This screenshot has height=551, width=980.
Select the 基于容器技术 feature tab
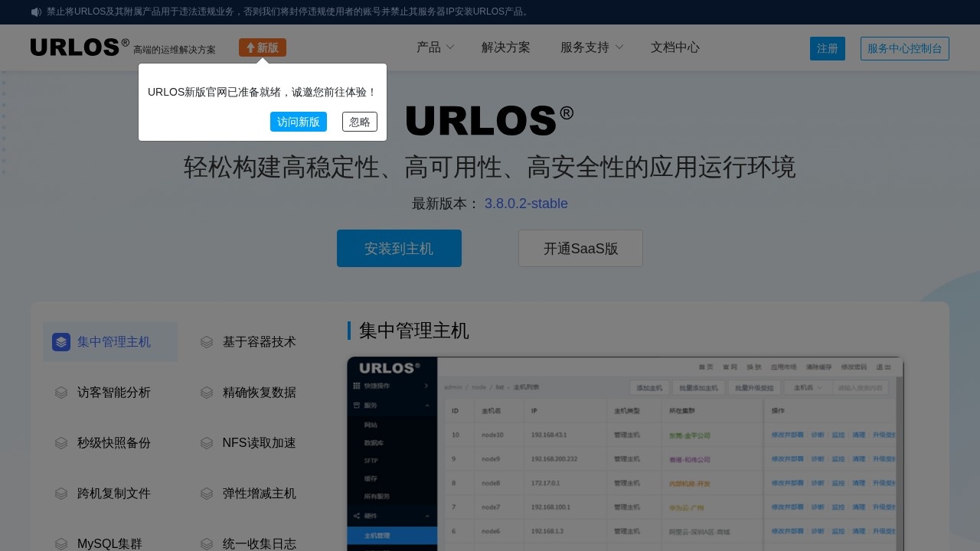pos(256,342)
